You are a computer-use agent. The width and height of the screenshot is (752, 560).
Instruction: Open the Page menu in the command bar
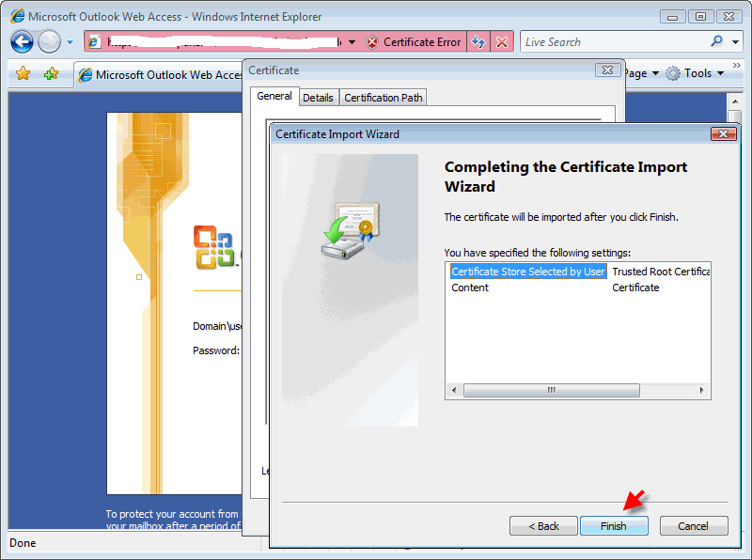[x=642, y=73]
